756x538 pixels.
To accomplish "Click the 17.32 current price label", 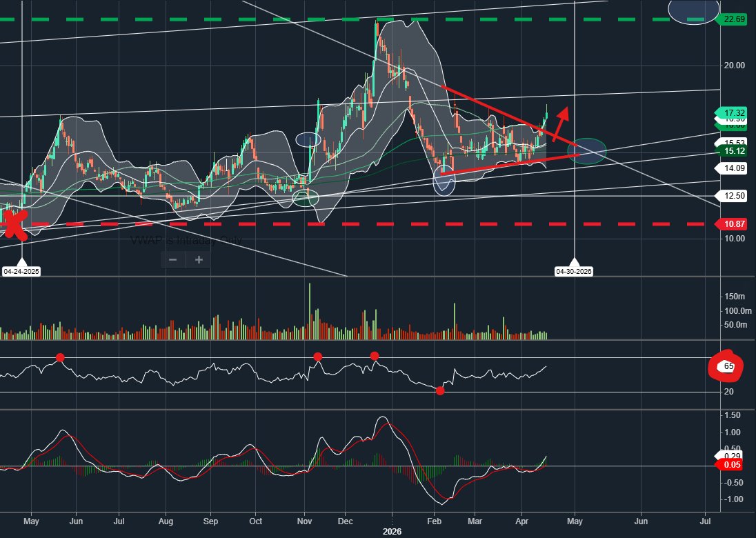I will [733, 113].
